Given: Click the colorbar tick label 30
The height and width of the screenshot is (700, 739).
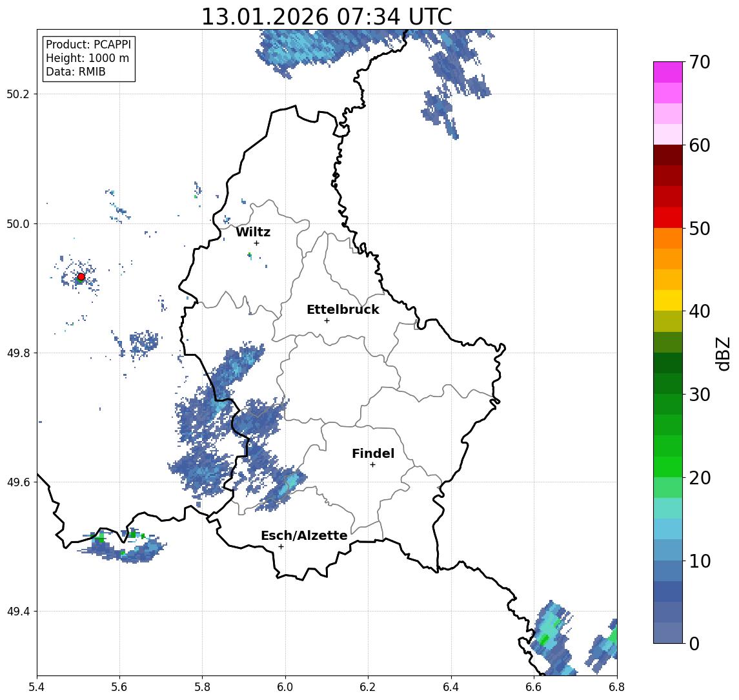Looking at the screenshot, I should click(700, 395).
